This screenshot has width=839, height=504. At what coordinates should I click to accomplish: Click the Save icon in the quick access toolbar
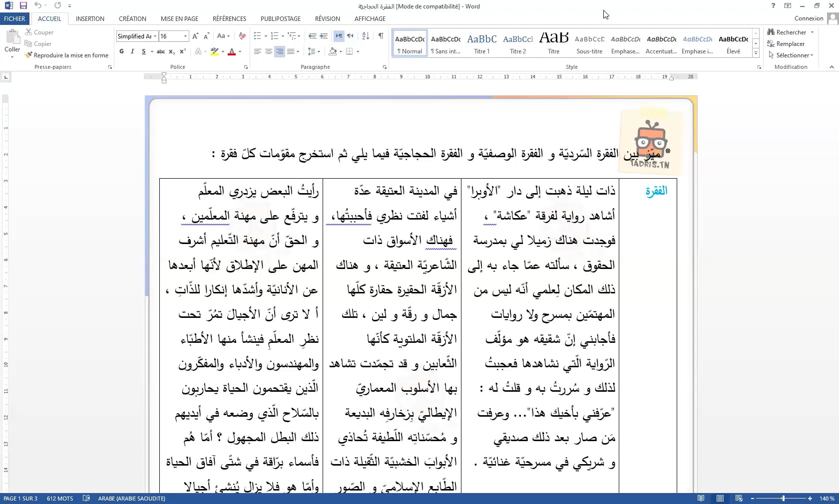[x=23, y=5]
